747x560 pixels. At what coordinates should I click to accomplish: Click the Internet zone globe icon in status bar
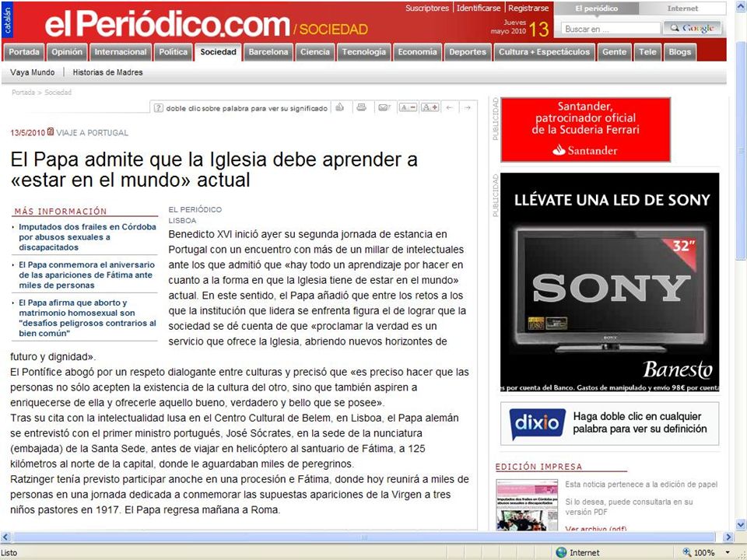561,552
